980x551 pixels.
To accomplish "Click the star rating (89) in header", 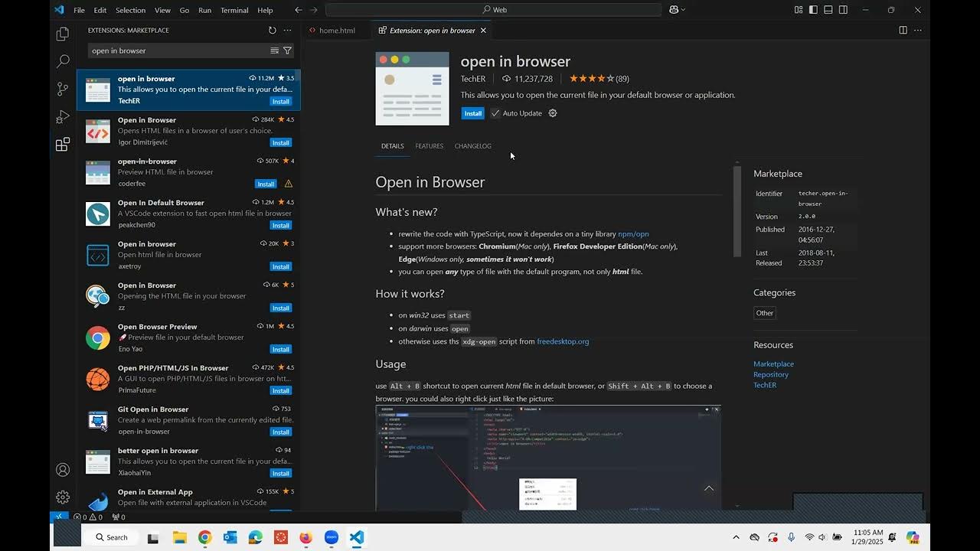I will click(x=599, y=79).
